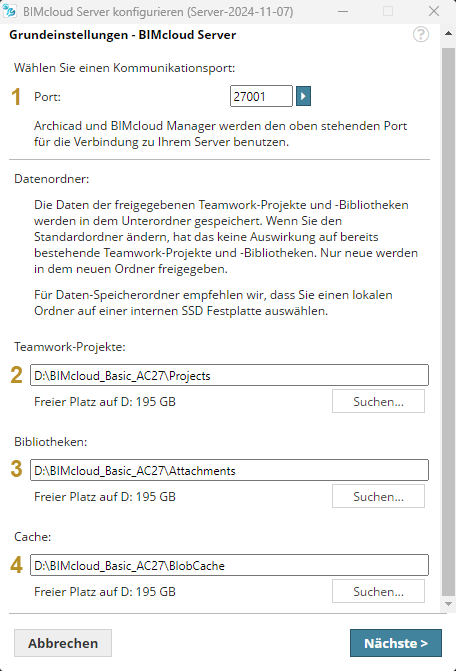
Task: Click into the Port number field
Action: click(261, 96)
